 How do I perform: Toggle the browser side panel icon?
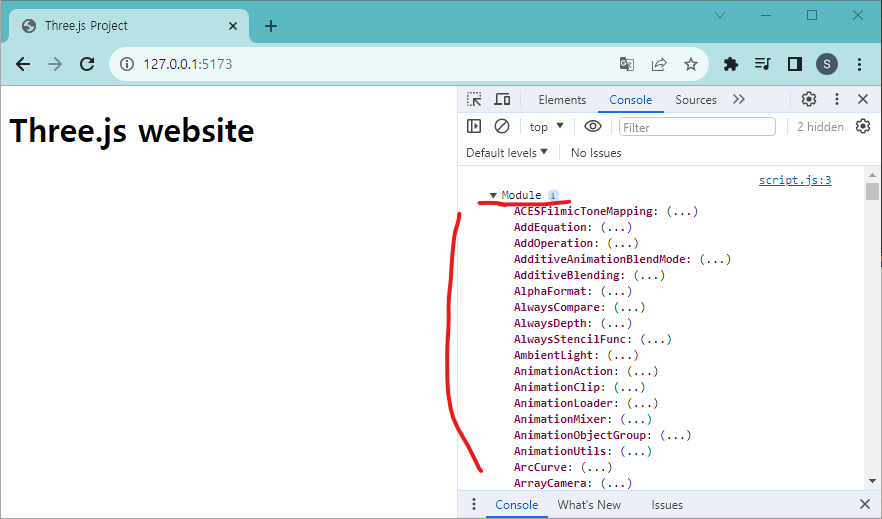[x=794, y=64]
